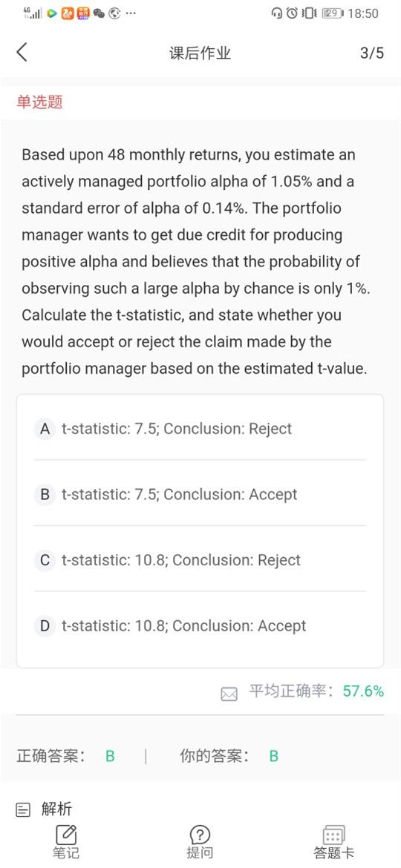Open the 3/5 page indicator
The height and width of the screenshot is (868, 401).
tap(371, 53)
